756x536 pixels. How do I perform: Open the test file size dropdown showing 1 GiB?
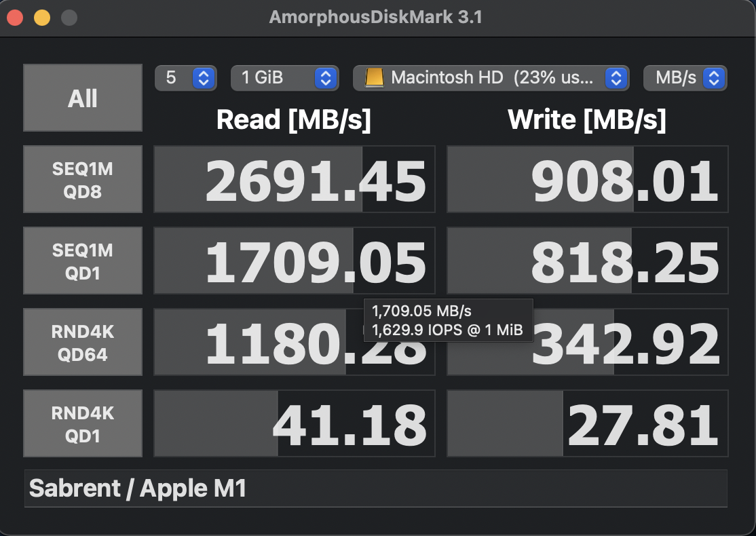click(284, 77)
